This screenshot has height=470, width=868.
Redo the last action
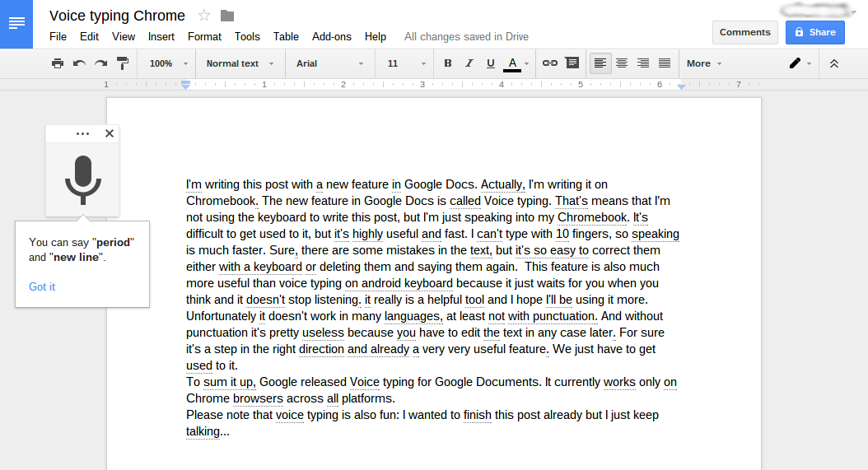(x=100, y=63)
